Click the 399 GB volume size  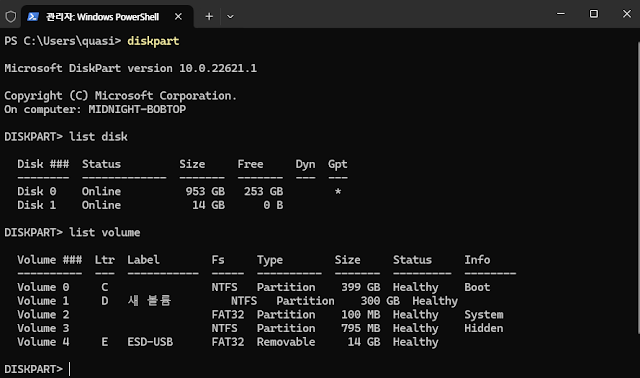pos(361,287)
